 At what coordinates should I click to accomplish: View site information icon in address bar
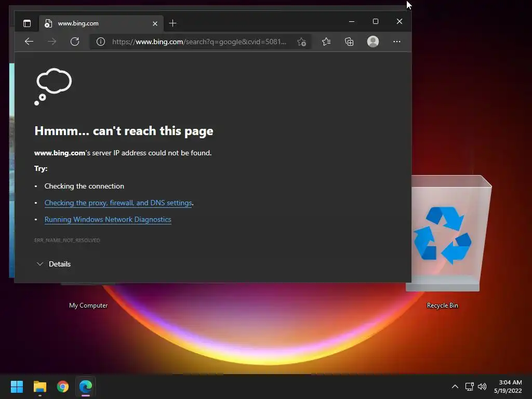pyautogui.click(x=101, y=42)
